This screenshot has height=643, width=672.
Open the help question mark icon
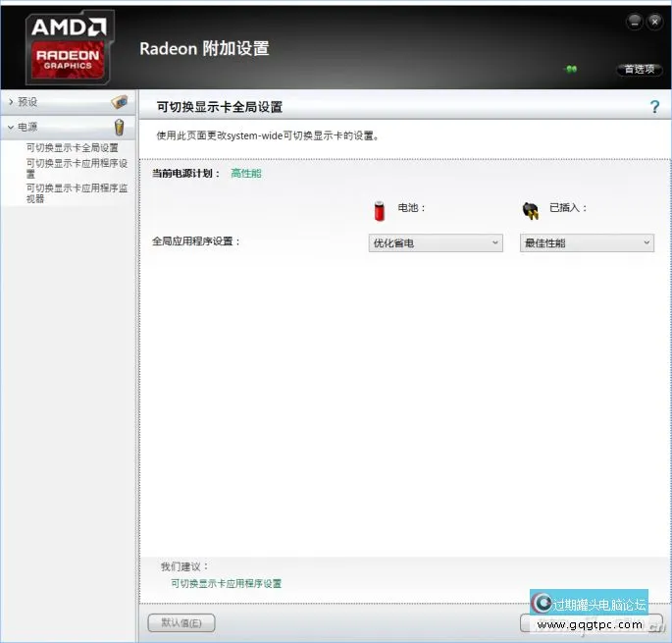click(x=654, y=106)
